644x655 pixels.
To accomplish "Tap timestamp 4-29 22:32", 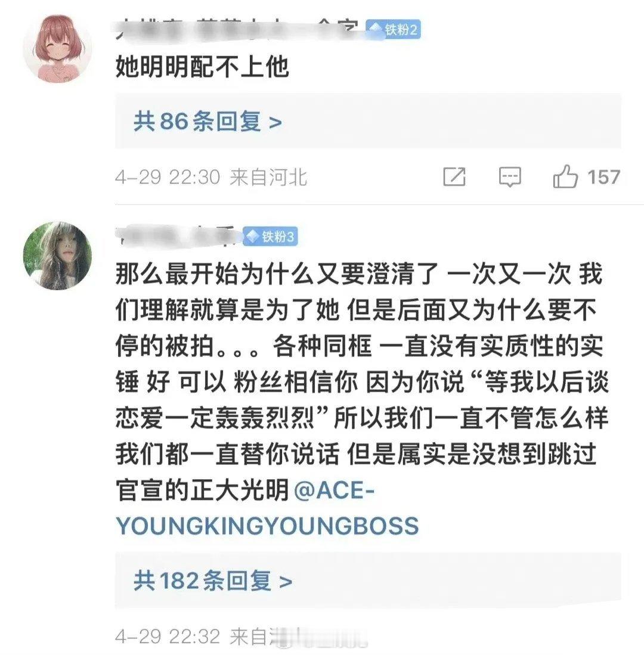I will coord(168,637).
